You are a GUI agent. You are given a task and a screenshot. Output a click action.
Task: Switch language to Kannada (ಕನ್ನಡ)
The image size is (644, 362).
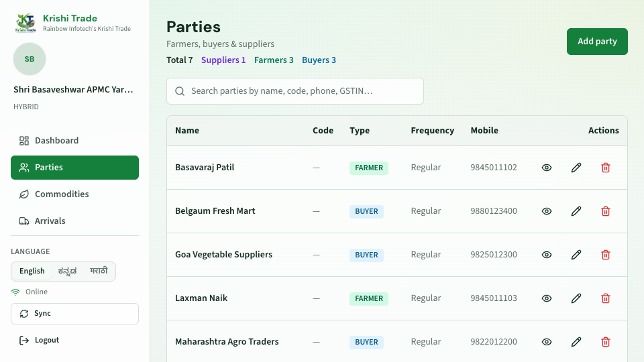pos(67,271)
